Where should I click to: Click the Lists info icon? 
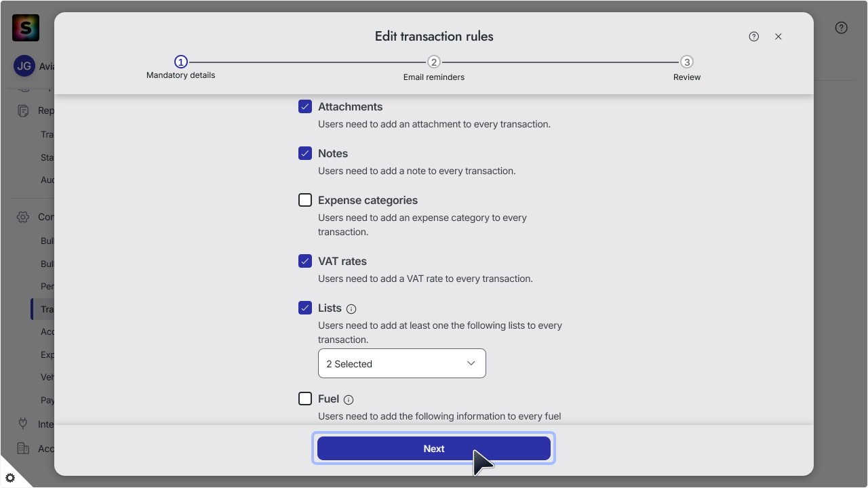[351, 309]
